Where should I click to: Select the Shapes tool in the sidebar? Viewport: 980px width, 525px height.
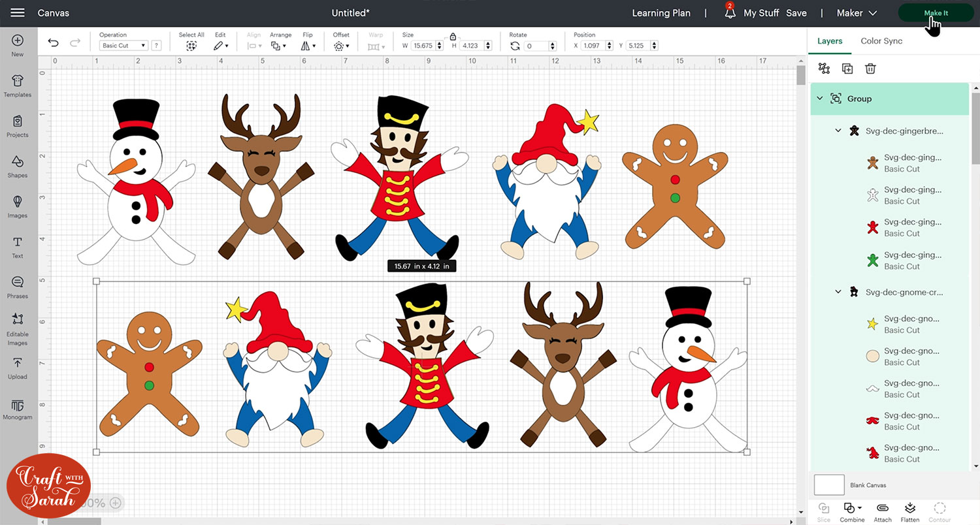pyautogui.click(x=18, y=165)
